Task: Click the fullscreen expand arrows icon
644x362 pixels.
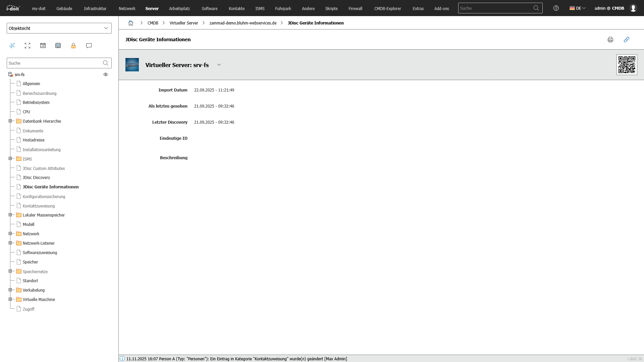Action: (28, 46)
